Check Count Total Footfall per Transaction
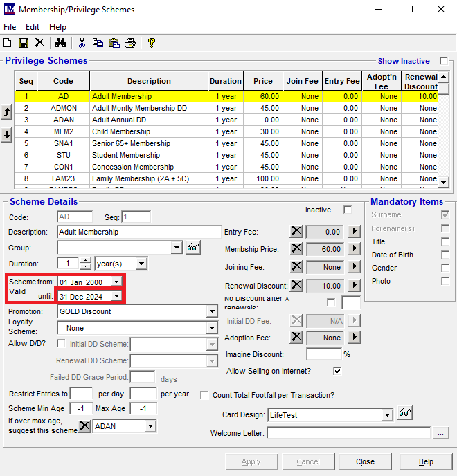This screenshot has width=457, height=476. coord(204,396)
